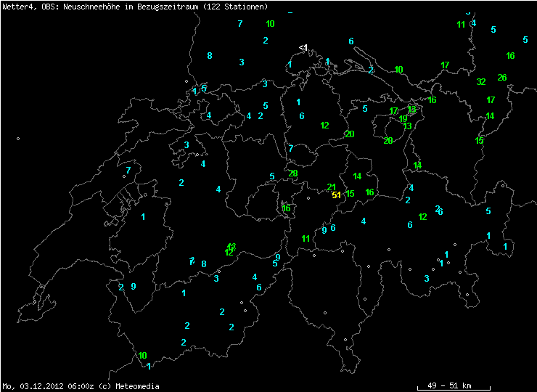The image size is (537, 392).
Task: Click green 21 beside the yellow 51
Action: [x=332, y=187]
